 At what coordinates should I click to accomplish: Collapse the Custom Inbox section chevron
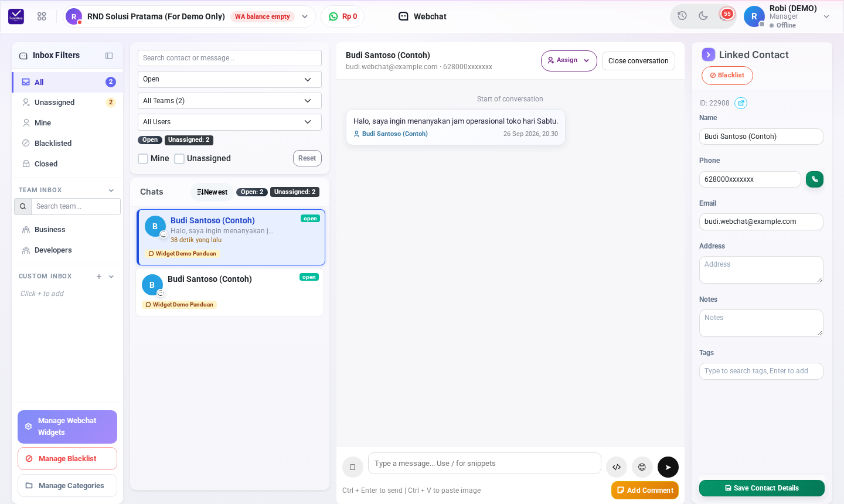111,277
